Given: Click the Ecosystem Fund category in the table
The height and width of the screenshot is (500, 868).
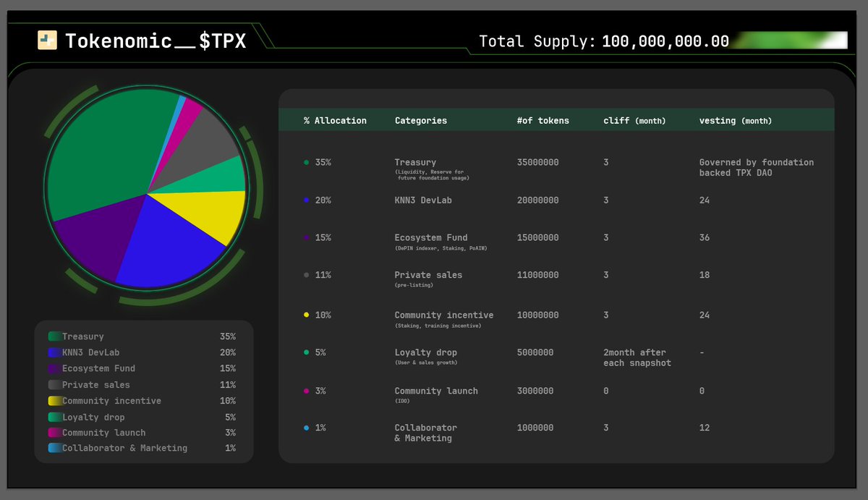Looking at the screenshot, I should (431, 237).
